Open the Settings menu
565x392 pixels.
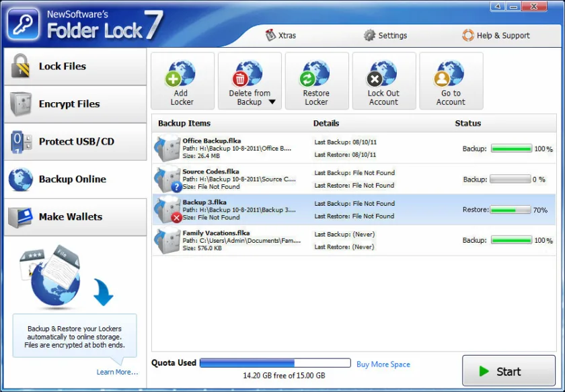tap(385, 36)
